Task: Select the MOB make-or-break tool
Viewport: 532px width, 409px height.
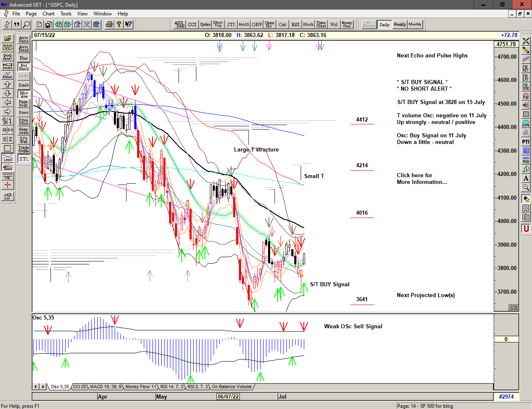Action: 526,160
